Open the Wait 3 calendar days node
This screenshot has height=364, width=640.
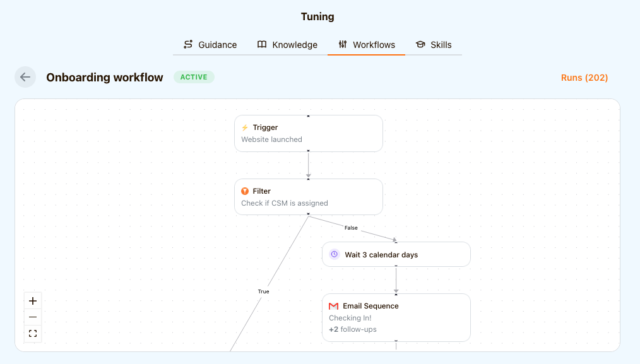point(396,254)
